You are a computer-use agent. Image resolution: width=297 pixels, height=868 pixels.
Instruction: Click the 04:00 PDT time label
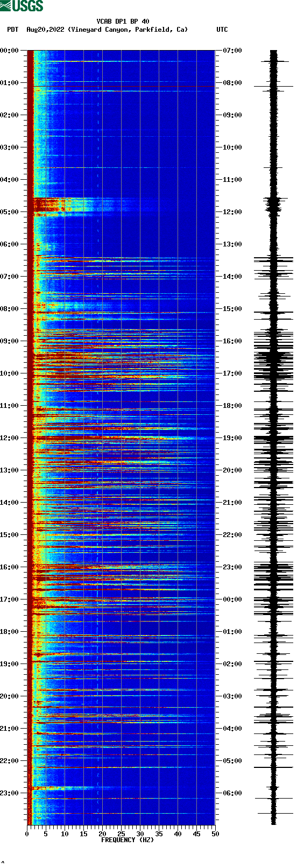(x=9, y=180)
